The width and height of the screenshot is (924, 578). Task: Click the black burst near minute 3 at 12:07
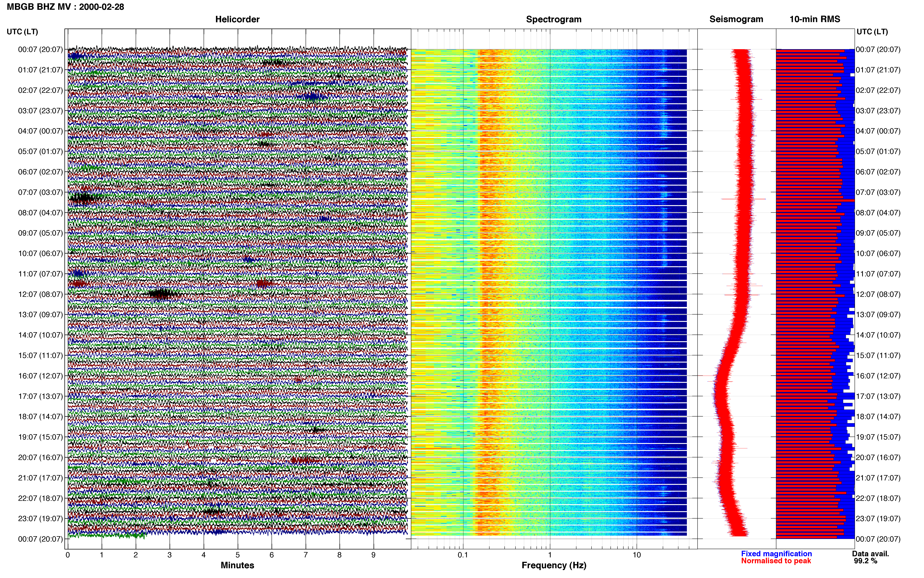163,294
